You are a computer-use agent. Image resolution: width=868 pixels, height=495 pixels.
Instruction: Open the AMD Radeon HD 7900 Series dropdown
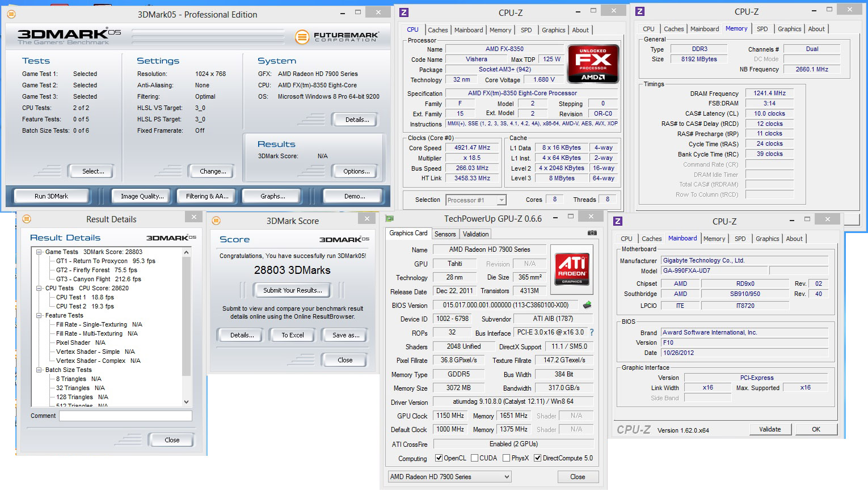click(x=449, y=477)
